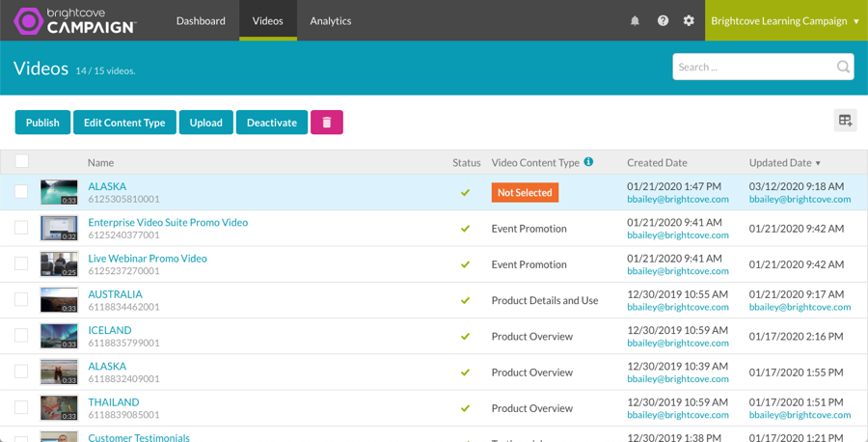Click the Publish button
This screenshot has width=868, height=442.
point(42,123)
